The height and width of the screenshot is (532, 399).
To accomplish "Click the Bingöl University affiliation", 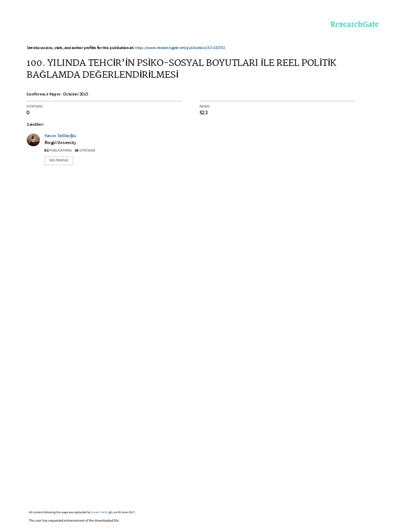I will [60, 143].
